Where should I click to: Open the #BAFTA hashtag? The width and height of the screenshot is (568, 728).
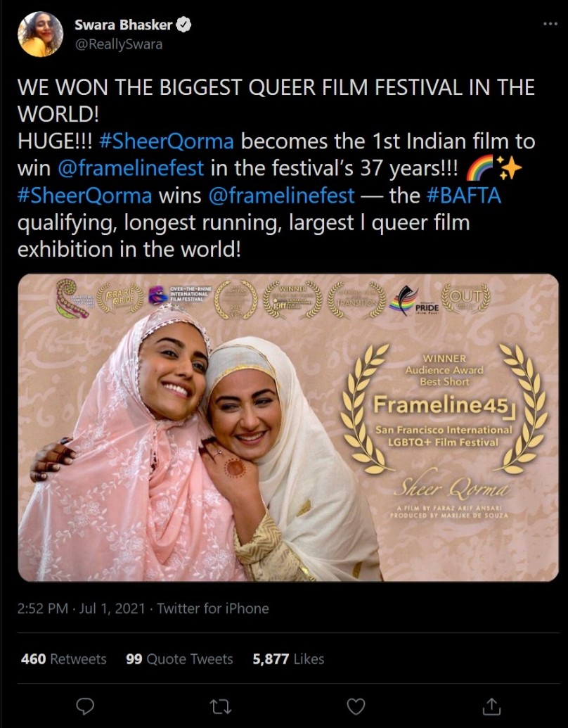(x=463, y=196)
